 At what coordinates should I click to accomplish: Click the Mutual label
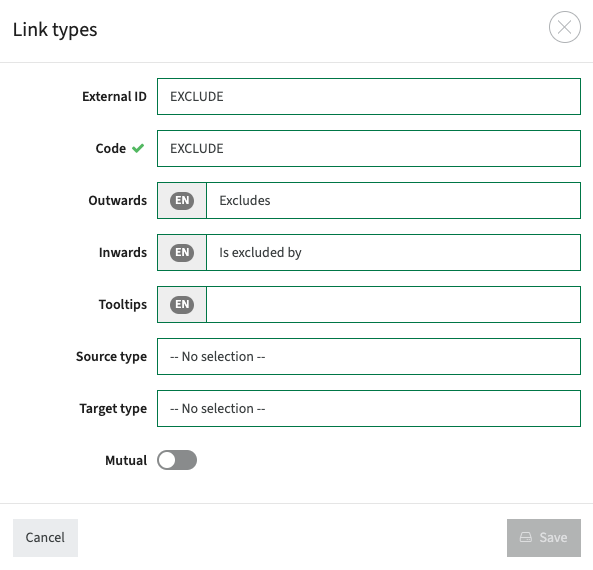point(126,460)
